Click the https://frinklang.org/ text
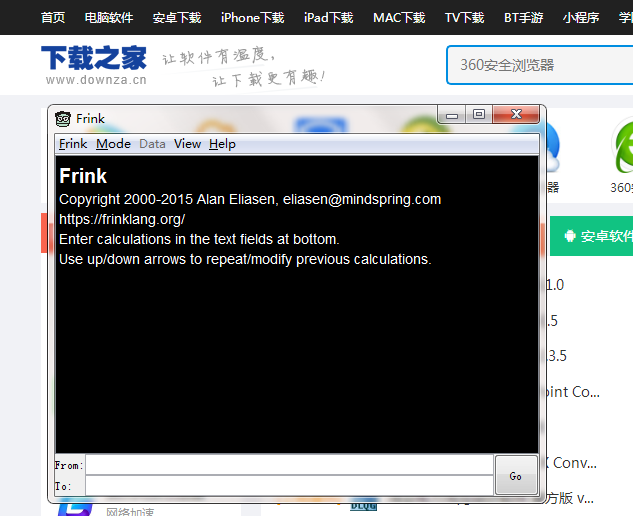633x516 pixels. point(122,219)
